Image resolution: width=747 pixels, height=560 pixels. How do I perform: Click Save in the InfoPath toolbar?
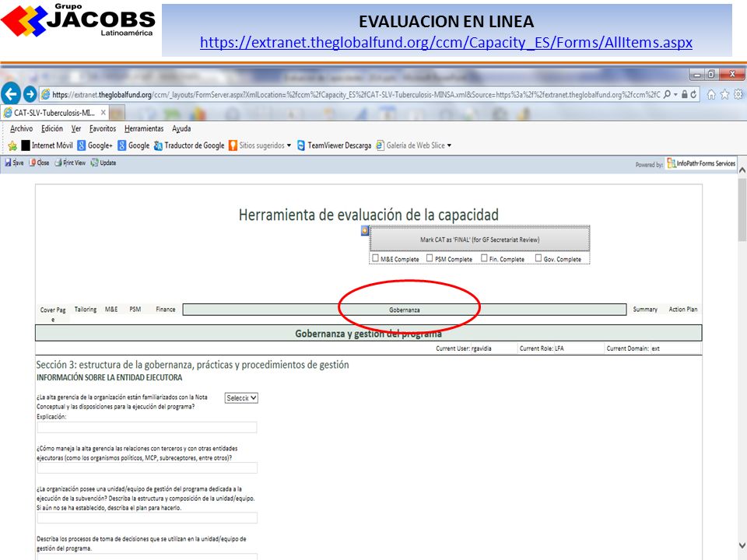click(x=14, y=163)
